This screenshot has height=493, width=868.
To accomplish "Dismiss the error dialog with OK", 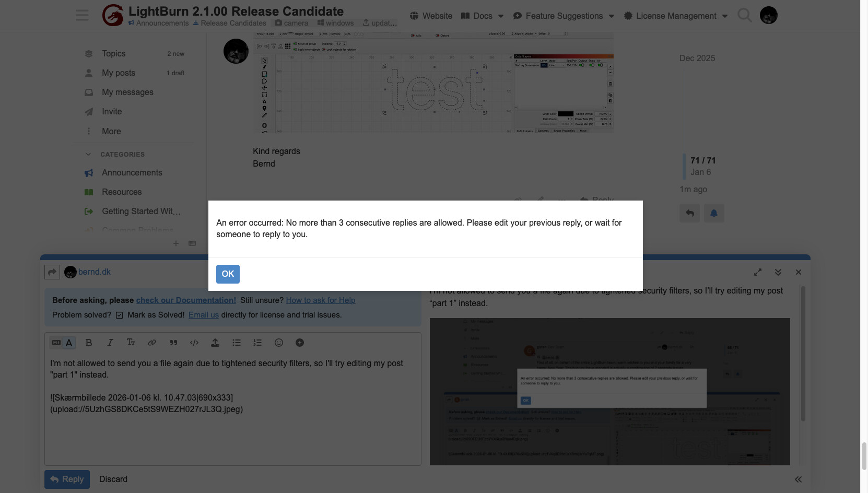I will click(x=228, y=274).
